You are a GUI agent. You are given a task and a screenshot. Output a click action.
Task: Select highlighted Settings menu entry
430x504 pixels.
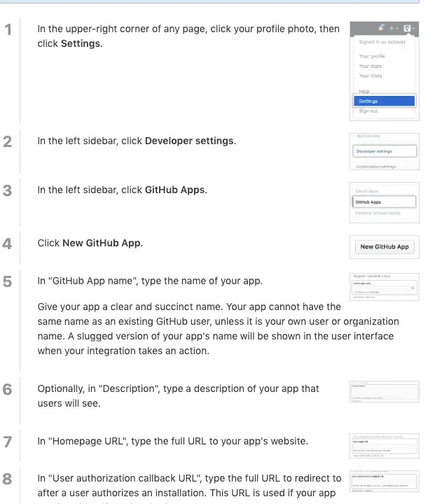tap(384, 101)
